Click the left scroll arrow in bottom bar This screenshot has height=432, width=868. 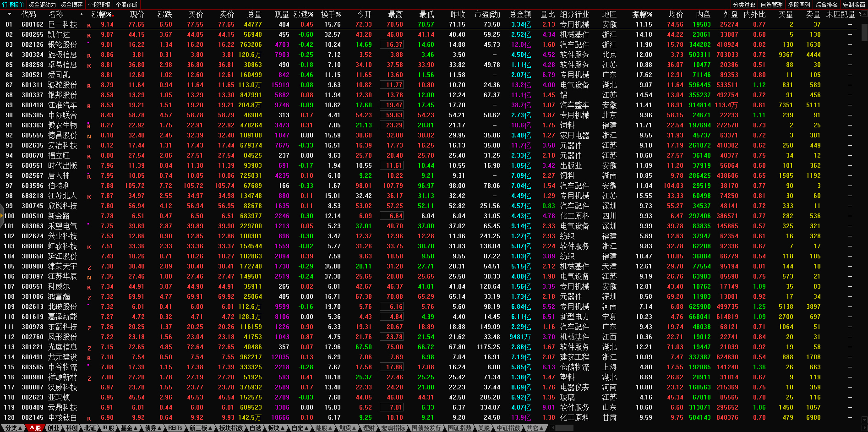pyautogui.click(x=552, y=428)
